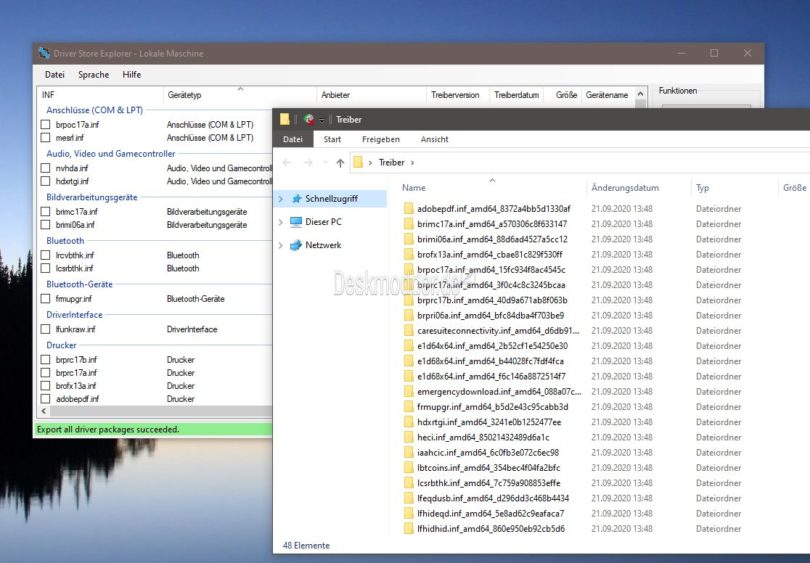The width and height of the screenshot is (810, 563).
Task: Select the Schnellzugriff star icon
Action: (x=295, y=199)
